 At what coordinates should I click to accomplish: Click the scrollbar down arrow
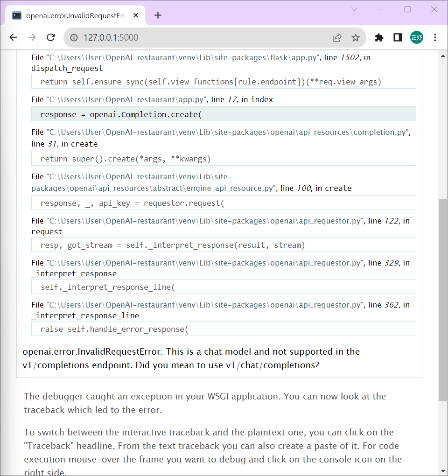[443, 471]
